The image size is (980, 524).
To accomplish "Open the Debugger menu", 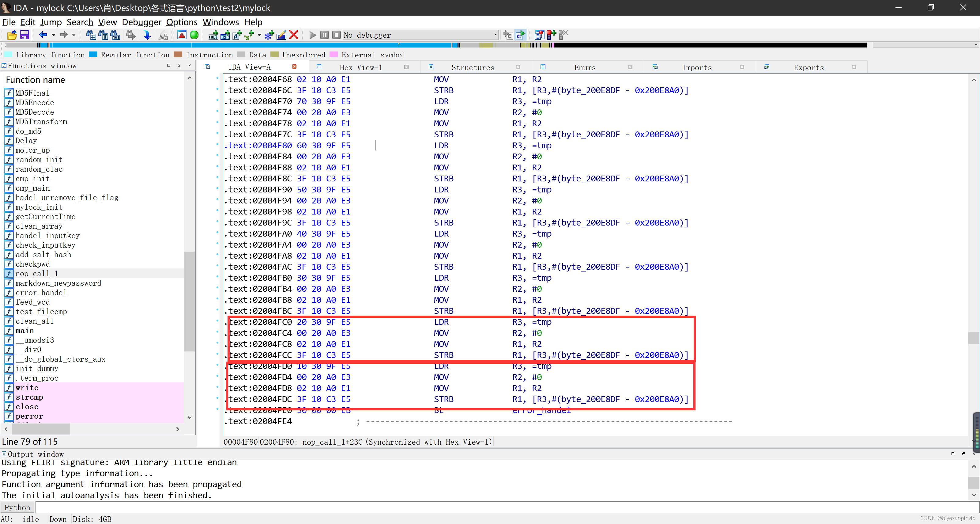I will click(141, 22).
